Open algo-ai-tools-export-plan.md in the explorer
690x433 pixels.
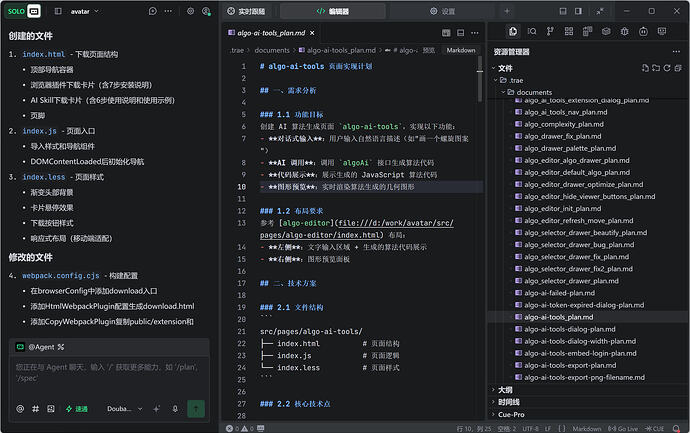[570, 365]
